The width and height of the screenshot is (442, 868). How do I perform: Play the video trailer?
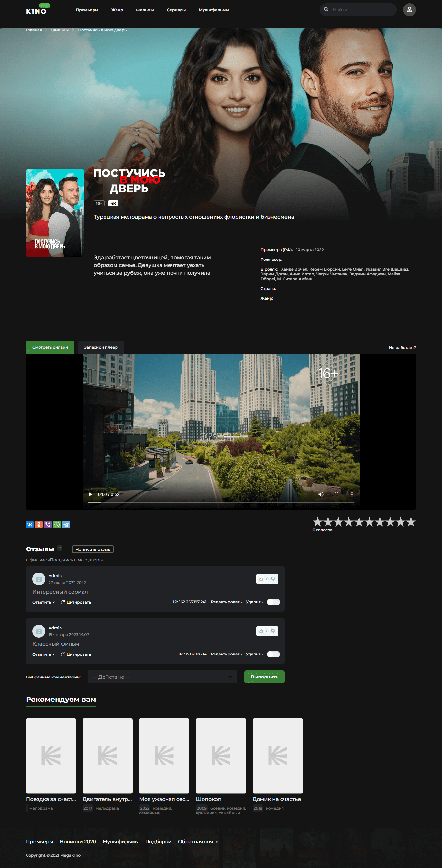coord(90,494)
